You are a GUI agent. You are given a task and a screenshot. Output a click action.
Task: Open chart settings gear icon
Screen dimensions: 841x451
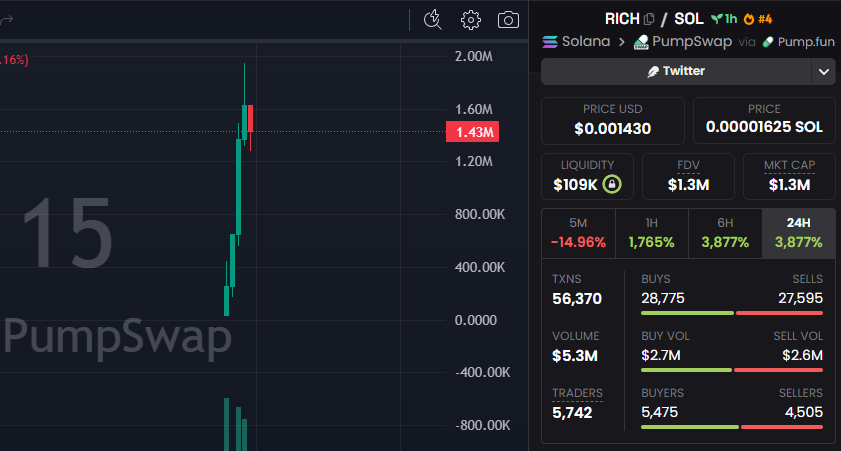click(x=470, y=20)
